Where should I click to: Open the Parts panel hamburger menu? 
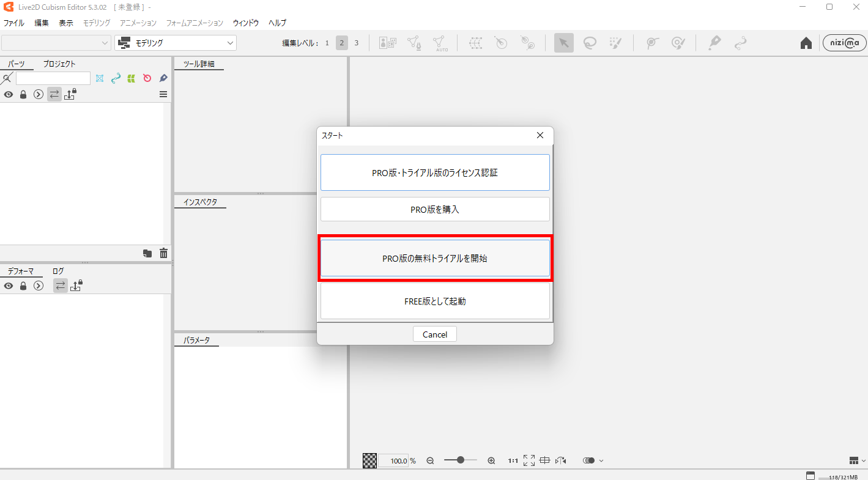click(x=163, y=94)
